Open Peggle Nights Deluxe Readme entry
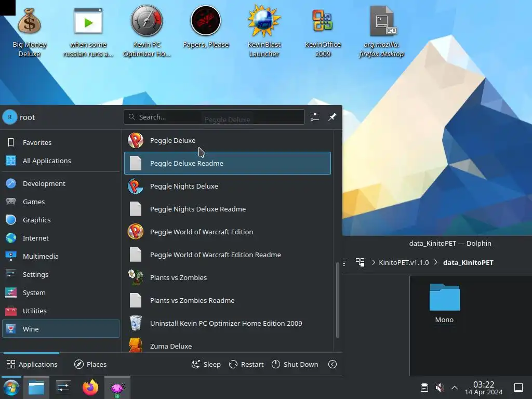The image size is (532, 399). (x=228, y=209)
